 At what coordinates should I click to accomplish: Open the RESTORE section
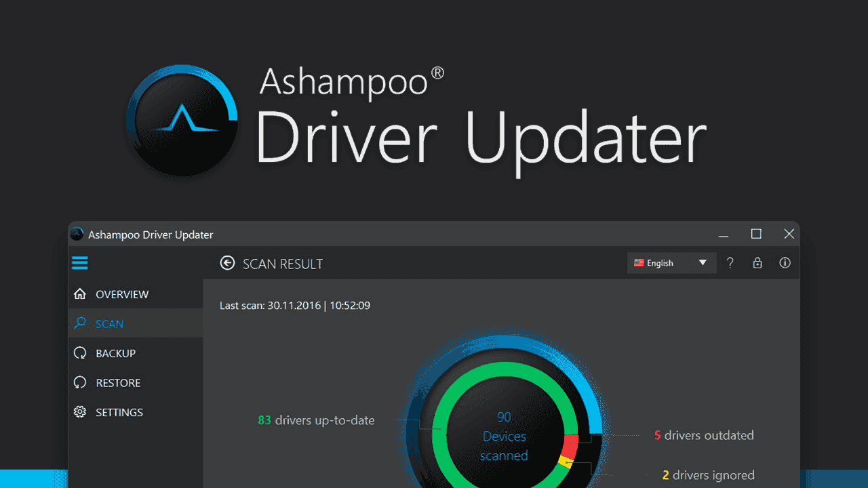tap(136, 382)
